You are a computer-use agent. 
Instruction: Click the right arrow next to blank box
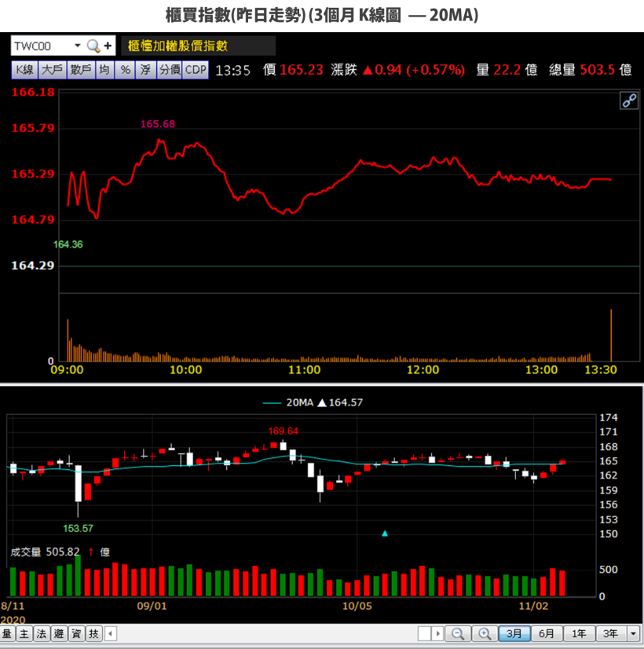pos(437,634)
